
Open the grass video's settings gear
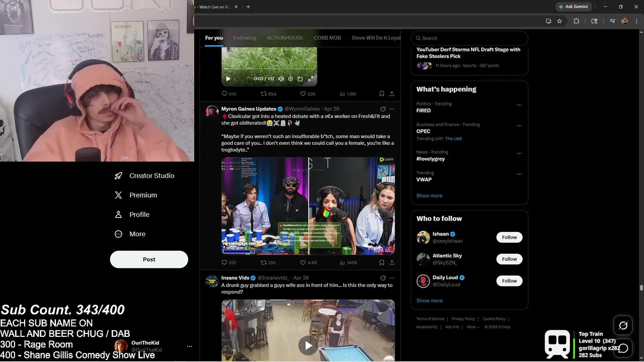pyautogui.click(x=290, y=79)
